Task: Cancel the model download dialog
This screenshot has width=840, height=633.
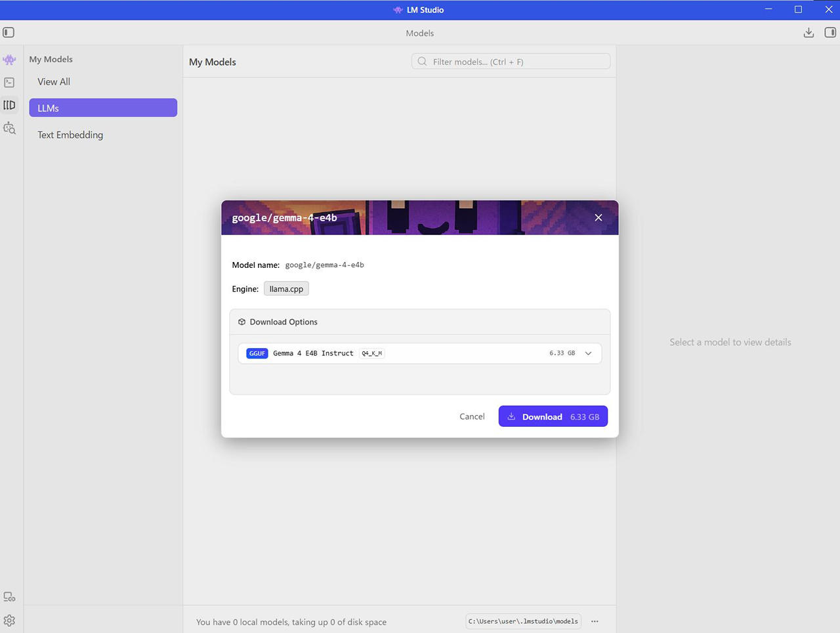Action: [x=472, y=416]
